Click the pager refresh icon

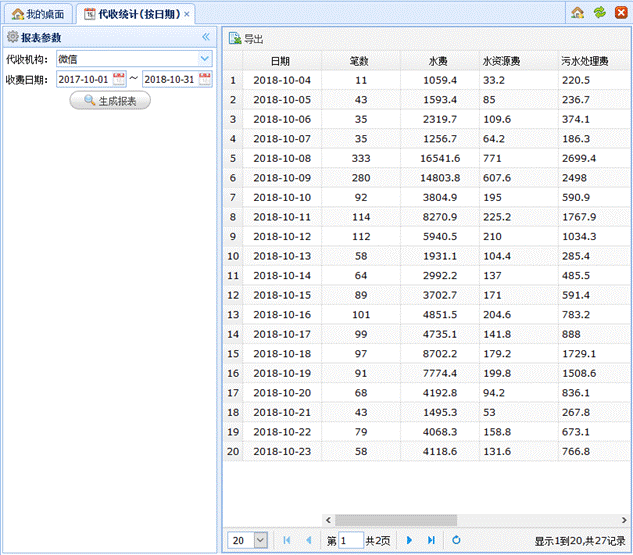pyautogui.click(x=456, y=540)
